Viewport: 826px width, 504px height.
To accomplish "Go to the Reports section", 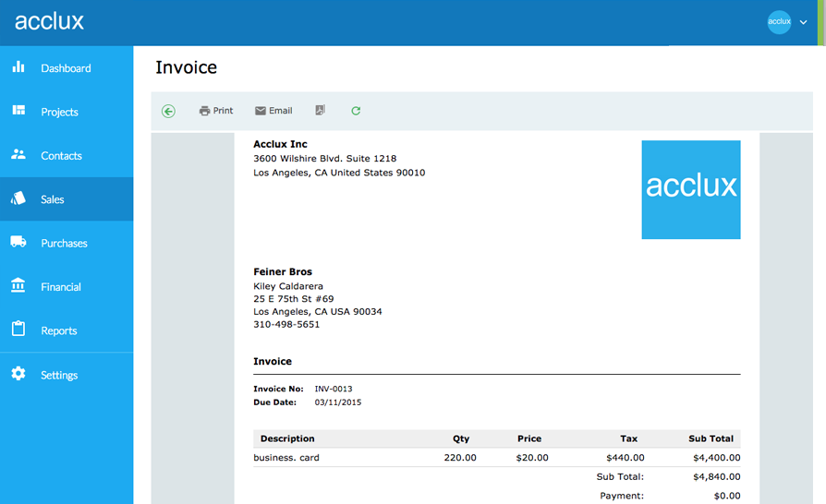I will click(x=58, y=330).
